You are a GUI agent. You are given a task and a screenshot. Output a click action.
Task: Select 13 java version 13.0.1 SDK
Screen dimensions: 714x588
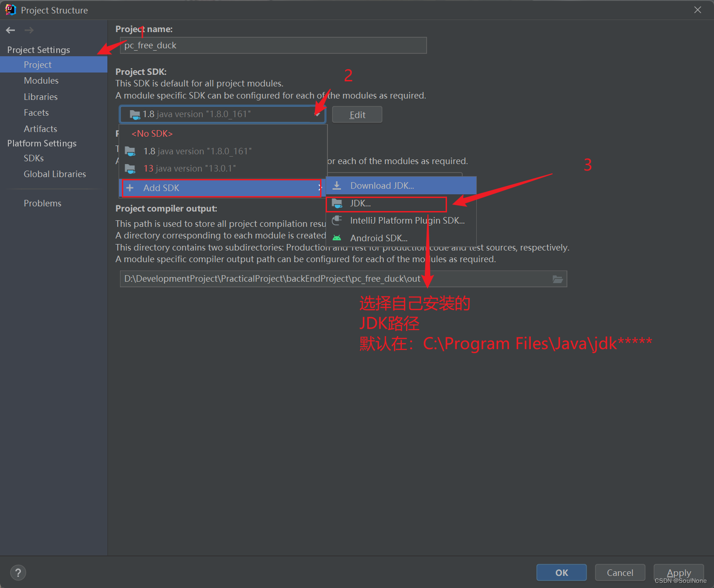pyautogui.click(x=223, y=168)
